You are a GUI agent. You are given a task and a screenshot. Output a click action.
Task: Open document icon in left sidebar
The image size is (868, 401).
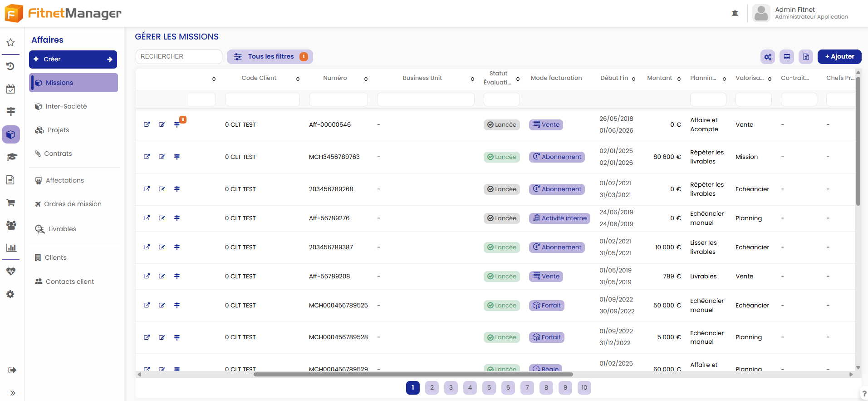(11, 180)
